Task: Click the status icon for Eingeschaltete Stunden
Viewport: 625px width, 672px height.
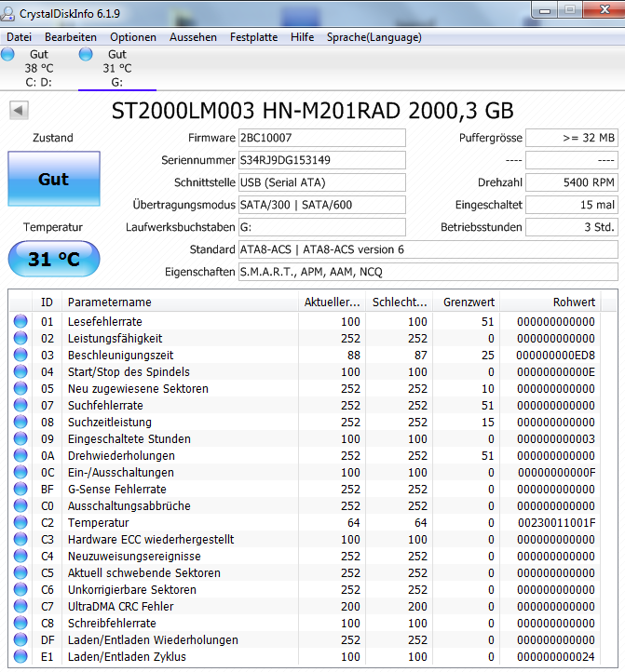Action: click(x=20, y=438)
